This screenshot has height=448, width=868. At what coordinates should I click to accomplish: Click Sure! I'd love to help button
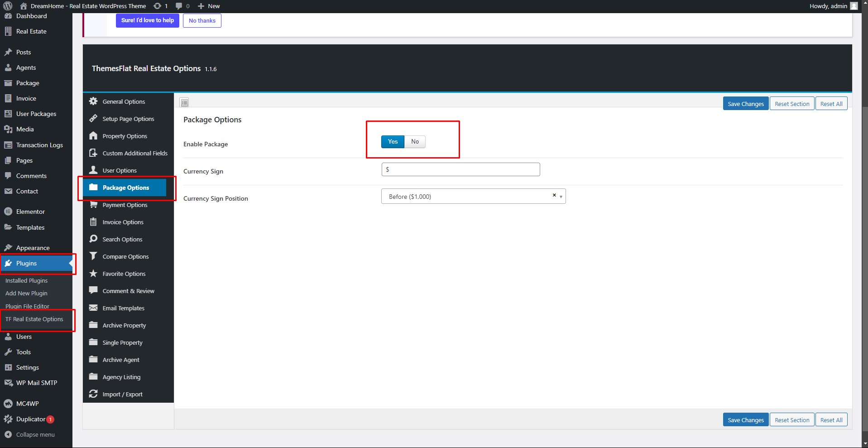tap(148, 20)
